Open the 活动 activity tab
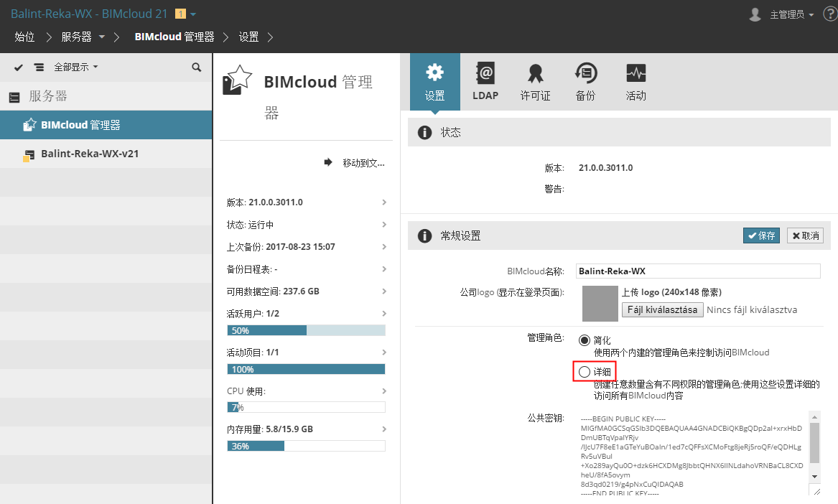The image size is (838, 504). (x=636, y=82)
